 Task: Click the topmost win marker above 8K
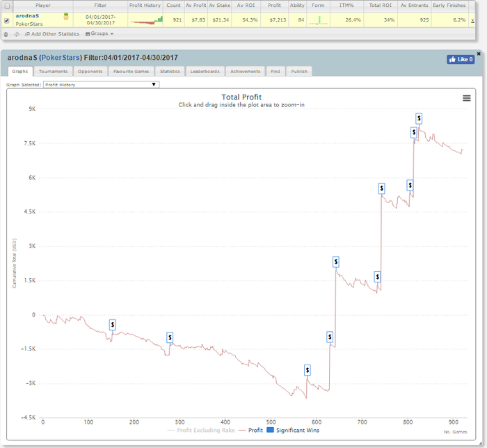[x=419, y=118]
